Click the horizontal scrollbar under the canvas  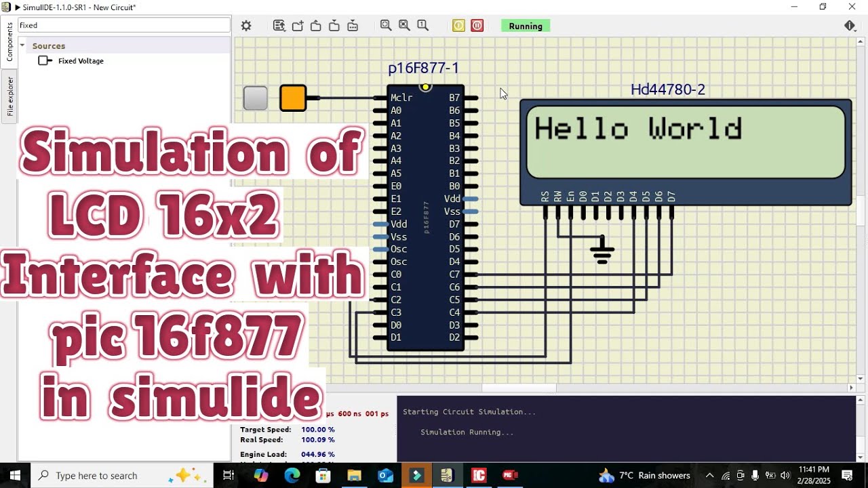click(x=519, y=388)
